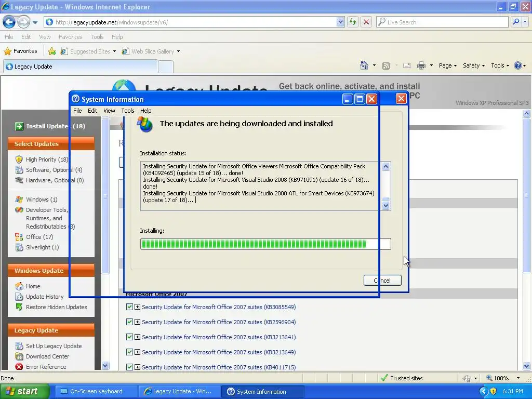The width and height of the screenshot is (532, 399).
Task: Click the IE Forward navigation arrow
Action: (23, 22)
